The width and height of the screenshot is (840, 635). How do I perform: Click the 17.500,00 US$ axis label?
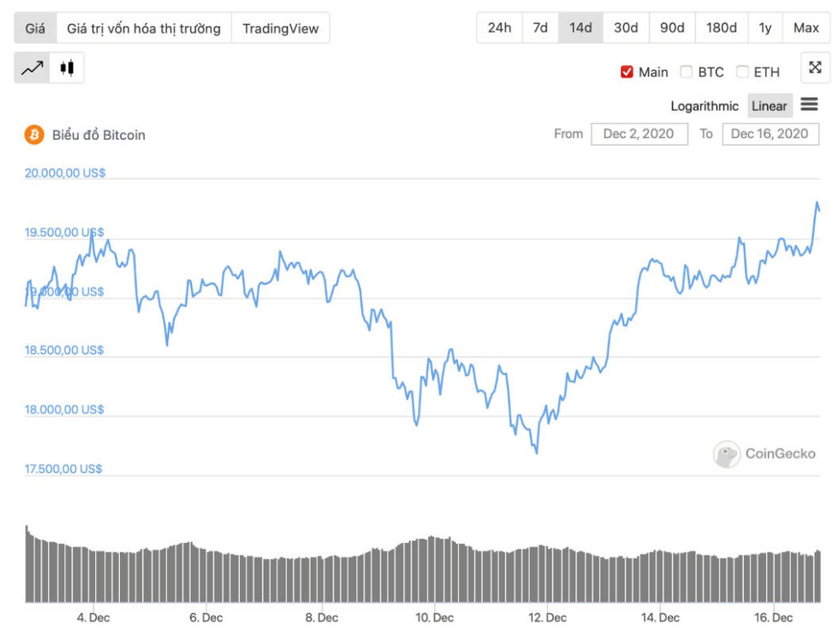pos(64,469)
